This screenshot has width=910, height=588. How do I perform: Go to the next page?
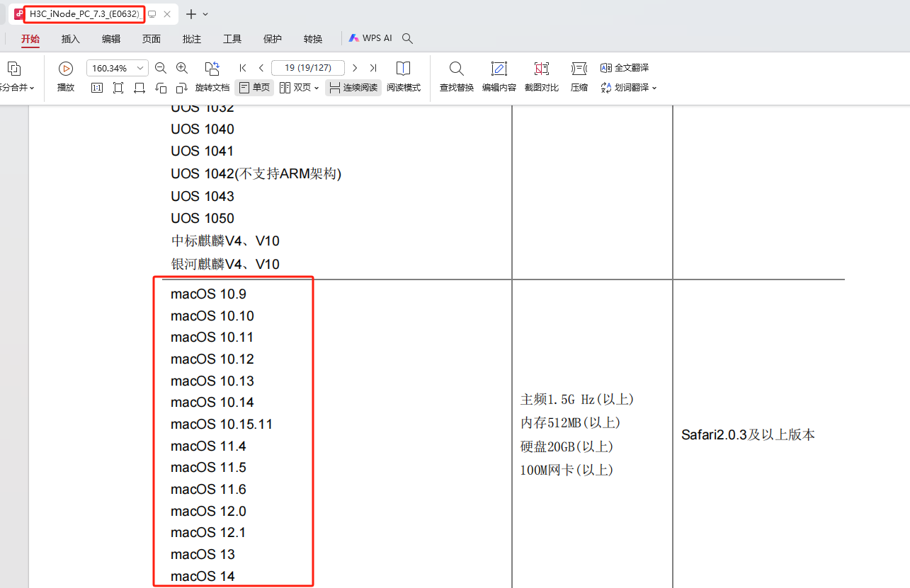355,68
